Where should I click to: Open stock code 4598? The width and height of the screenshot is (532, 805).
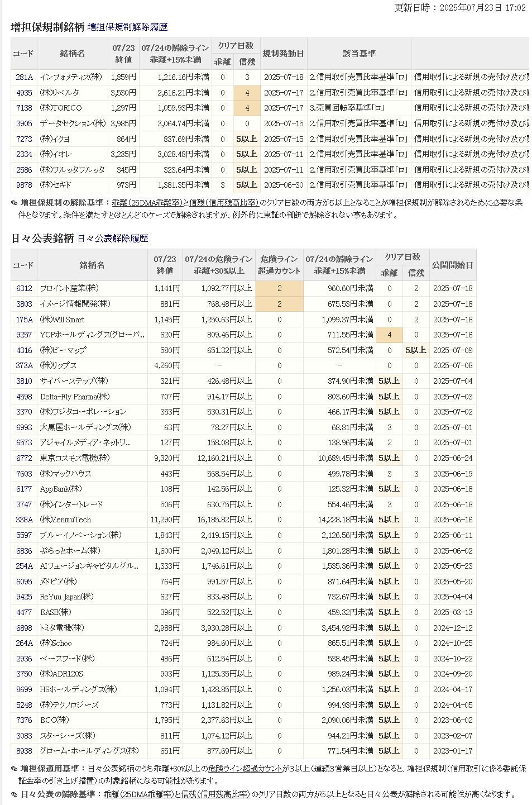24,397
